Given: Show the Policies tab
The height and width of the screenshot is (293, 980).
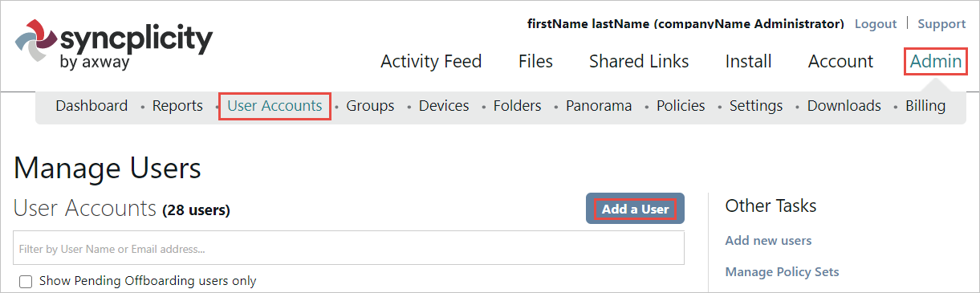Looking at the screenshot, I should pos(681,106).
